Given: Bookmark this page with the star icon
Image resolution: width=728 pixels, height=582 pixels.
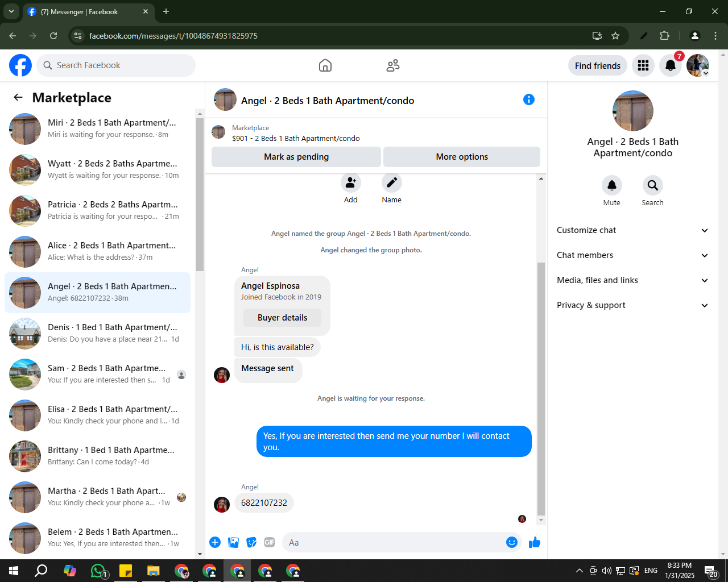Looking at the screenshot, I should 615,36.
